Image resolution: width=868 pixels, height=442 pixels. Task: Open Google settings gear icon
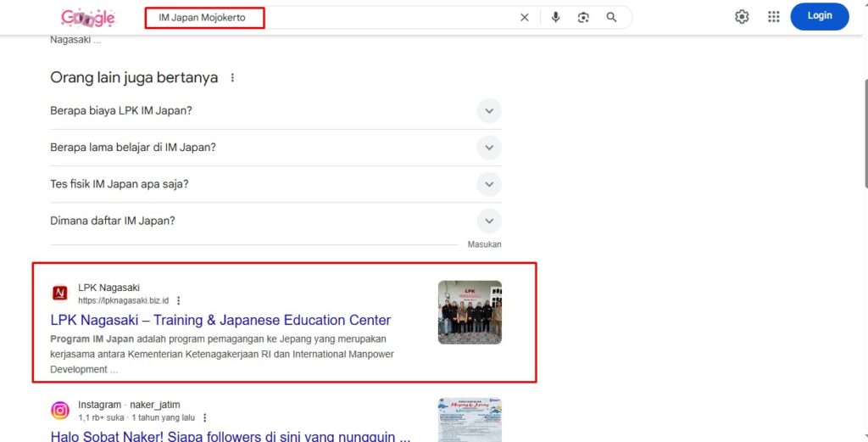click(742, 17)
